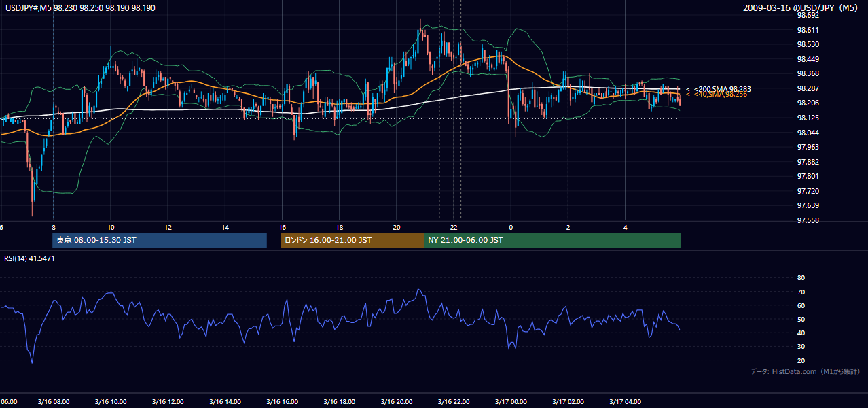Click the RSI level 20 label
This screenshot has width=868, height=408.
(x=801, y=360)
